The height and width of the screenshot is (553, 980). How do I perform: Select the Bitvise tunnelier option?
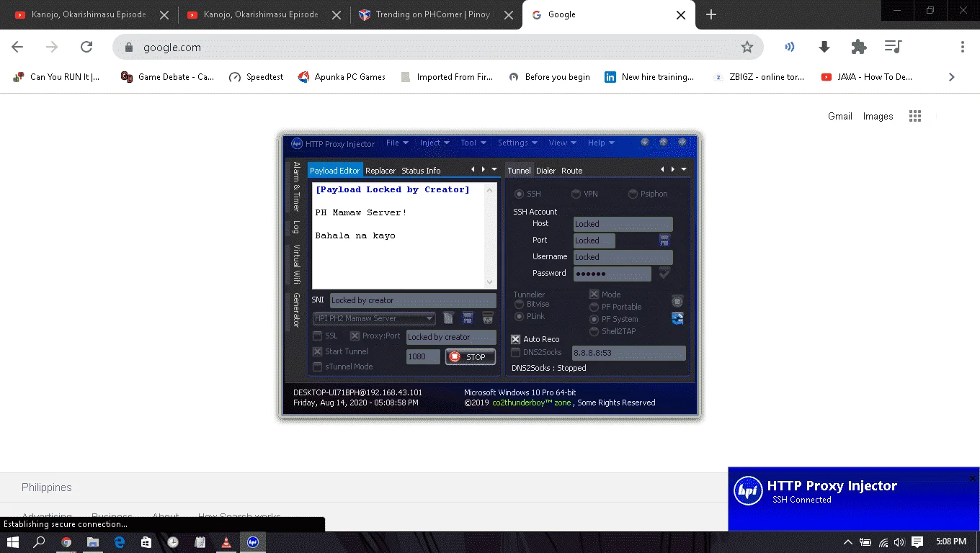click(519, 305)
